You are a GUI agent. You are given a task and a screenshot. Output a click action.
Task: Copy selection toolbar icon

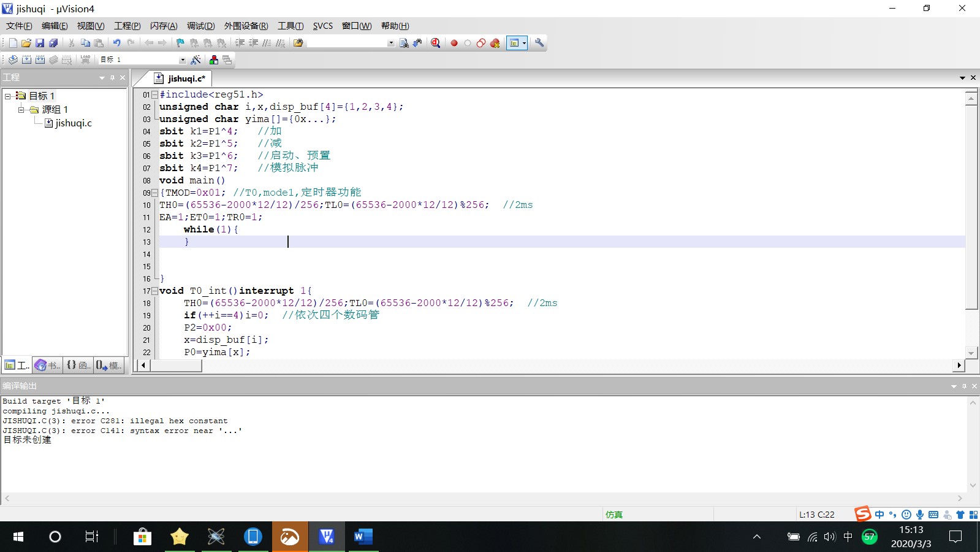[x=85, y=43]
